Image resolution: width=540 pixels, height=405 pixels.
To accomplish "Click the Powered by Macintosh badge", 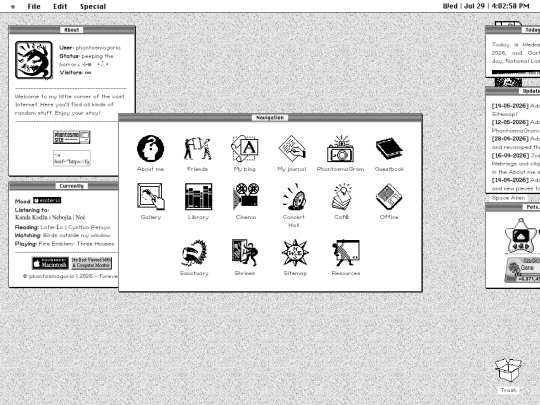I will [50, 263].
